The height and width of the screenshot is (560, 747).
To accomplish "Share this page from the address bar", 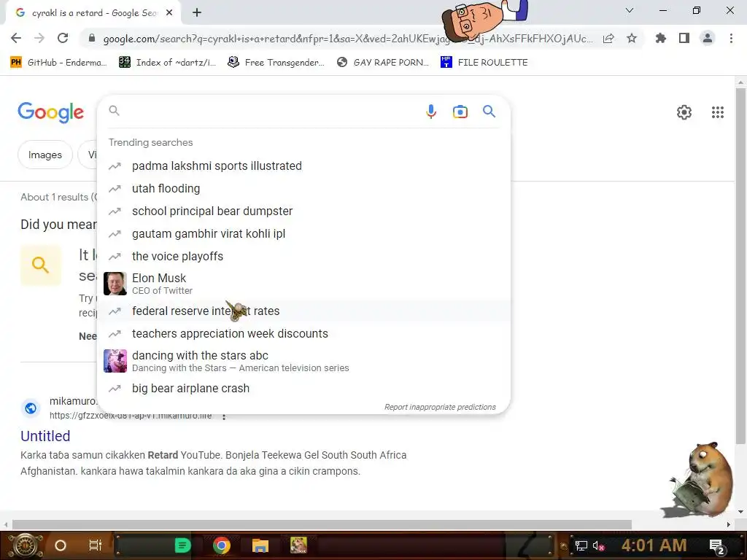I will (608, 39).
